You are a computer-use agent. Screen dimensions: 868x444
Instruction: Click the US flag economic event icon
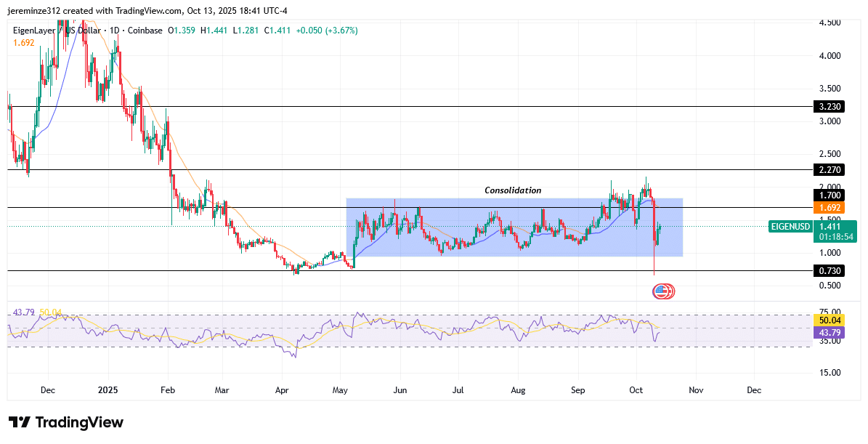pos(661,291)
